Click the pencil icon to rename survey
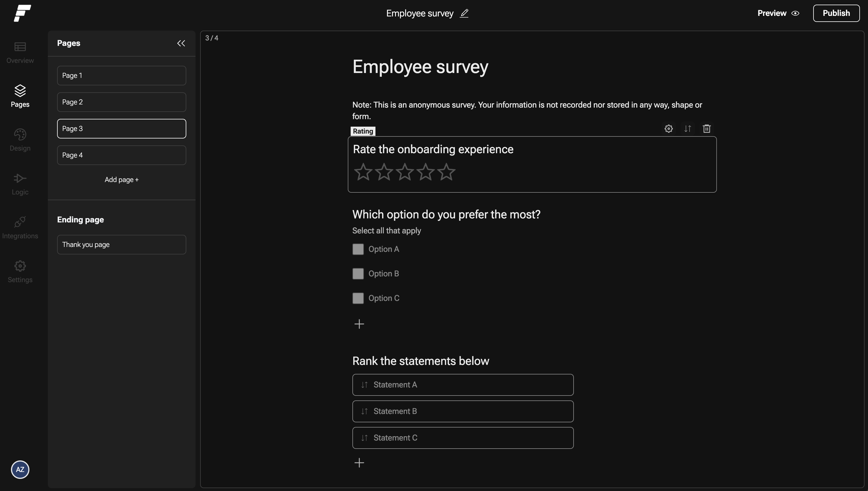Image resolution: width=868 pixels, height=491 pixels. pyautogui.click(x=464, y=13)
